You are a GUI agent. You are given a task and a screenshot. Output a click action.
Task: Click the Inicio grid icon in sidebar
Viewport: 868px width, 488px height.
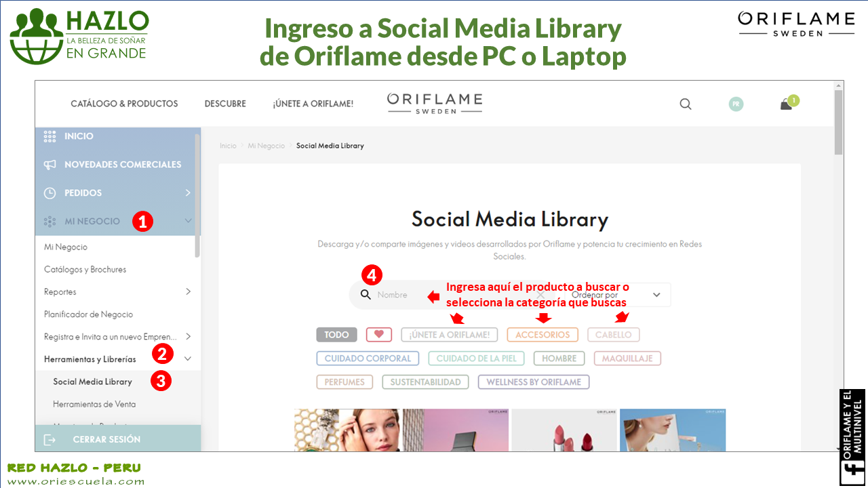[50, 136]
